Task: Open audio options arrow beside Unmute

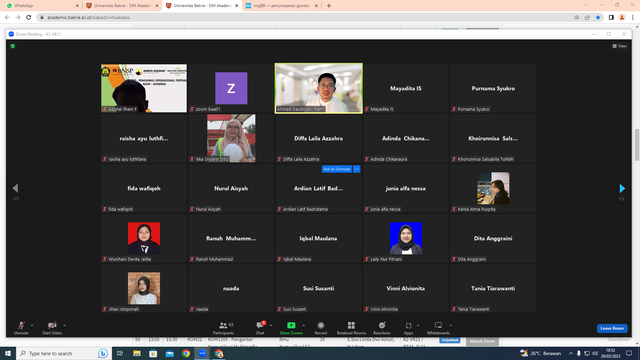Action: [32, 325]
